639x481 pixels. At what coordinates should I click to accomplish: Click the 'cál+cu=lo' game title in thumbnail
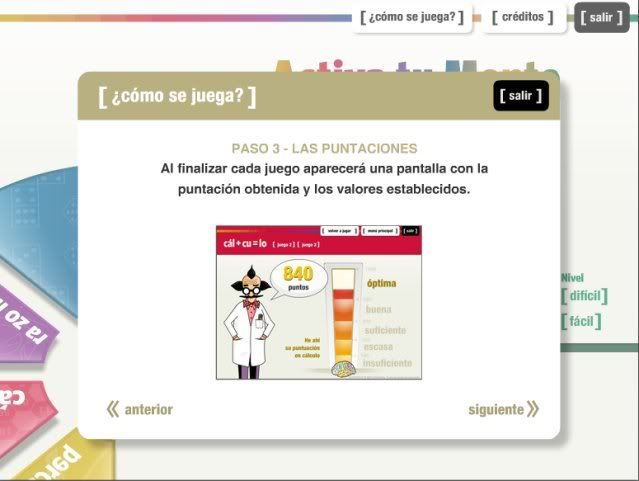point(245,244)
